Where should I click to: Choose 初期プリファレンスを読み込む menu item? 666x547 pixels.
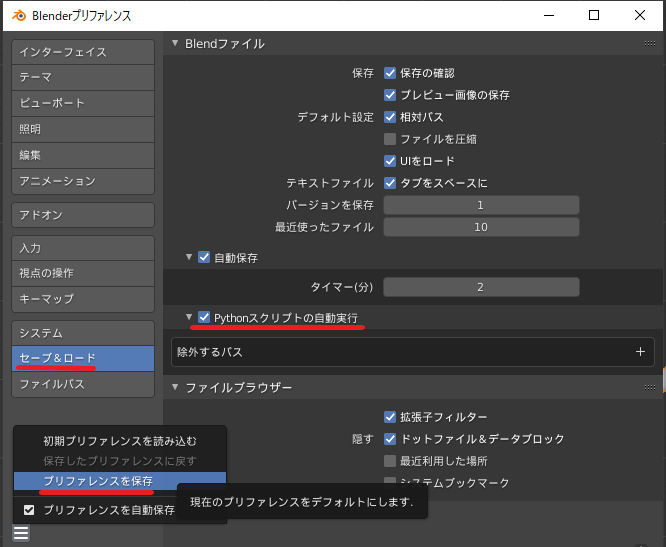(x=120, y=441)
